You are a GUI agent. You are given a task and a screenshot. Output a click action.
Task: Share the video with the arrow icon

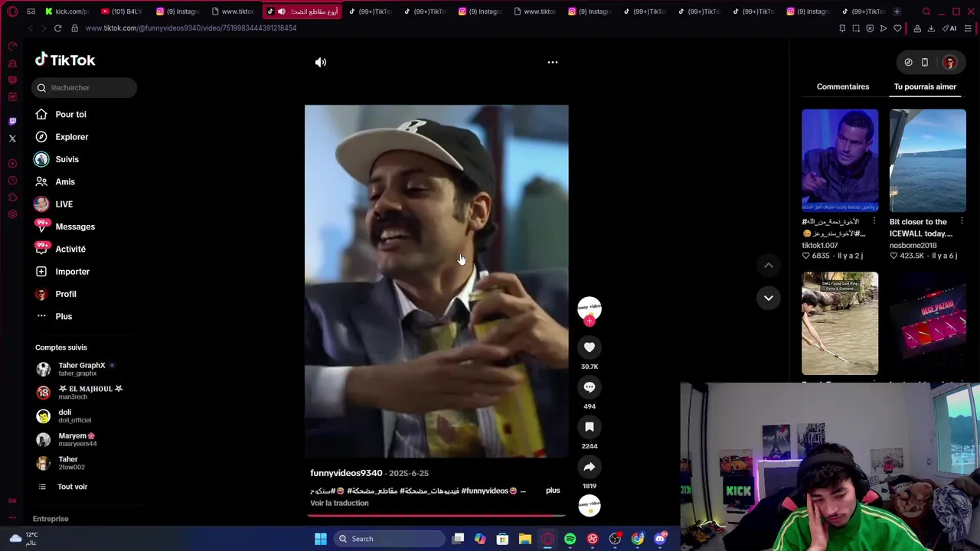(590, 467)
